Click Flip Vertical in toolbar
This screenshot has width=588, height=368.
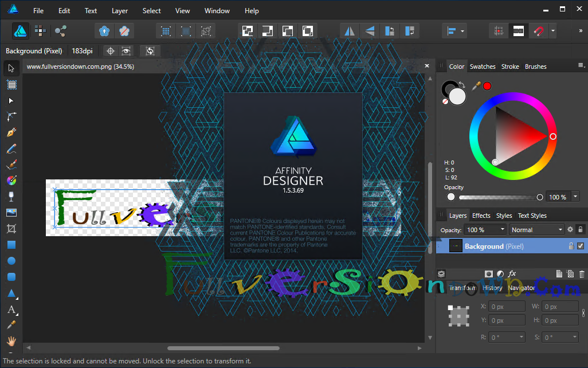370,31
